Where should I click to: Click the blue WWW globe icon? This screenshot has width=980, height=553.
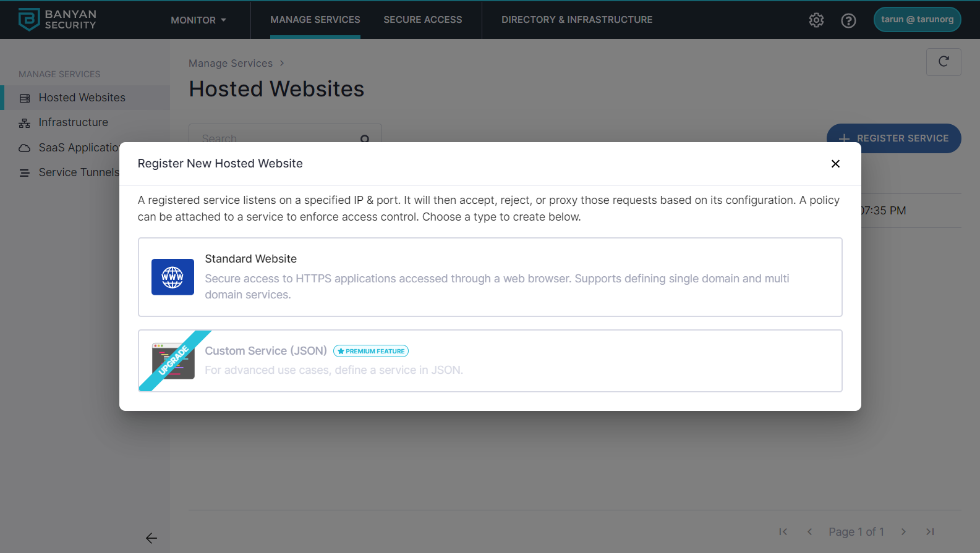point(173,277)
